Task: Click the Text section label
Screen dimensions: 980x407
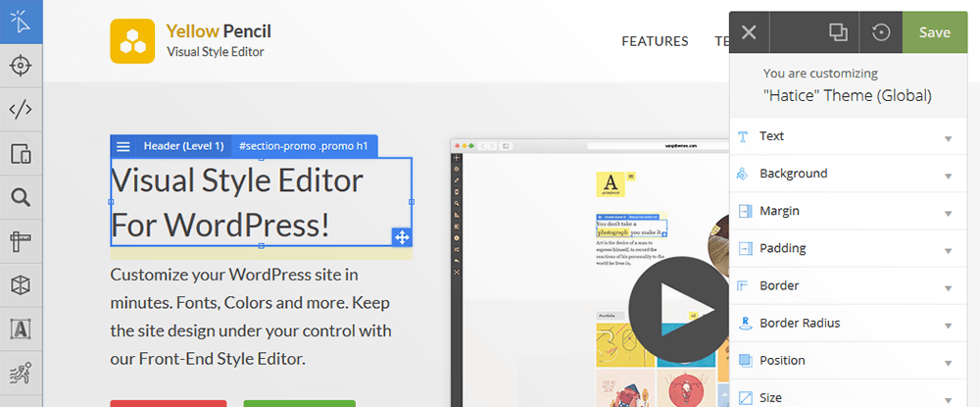Action: (771, 135)
